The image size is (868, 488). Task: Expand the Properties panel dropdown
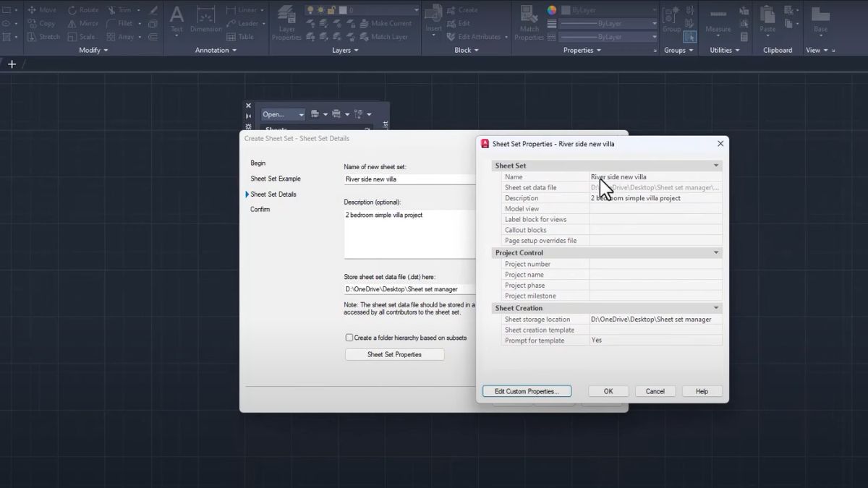point(583,50)
